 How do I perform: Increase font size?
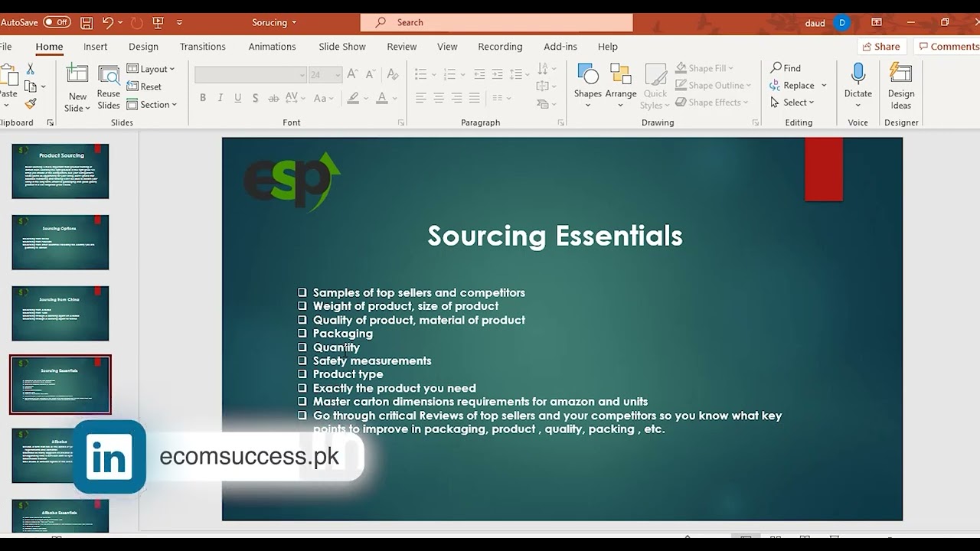click(x=353, y=74)
